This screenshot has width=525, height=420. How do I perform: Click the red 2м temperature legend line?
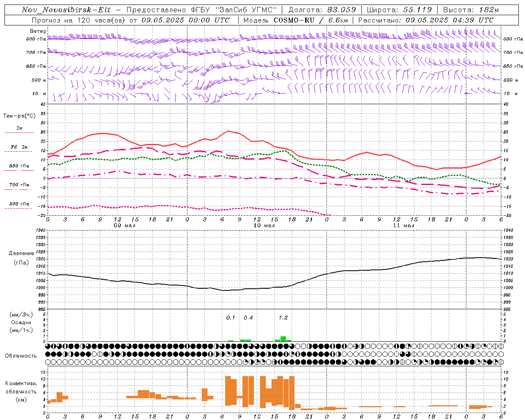click(x=19, y=132)
